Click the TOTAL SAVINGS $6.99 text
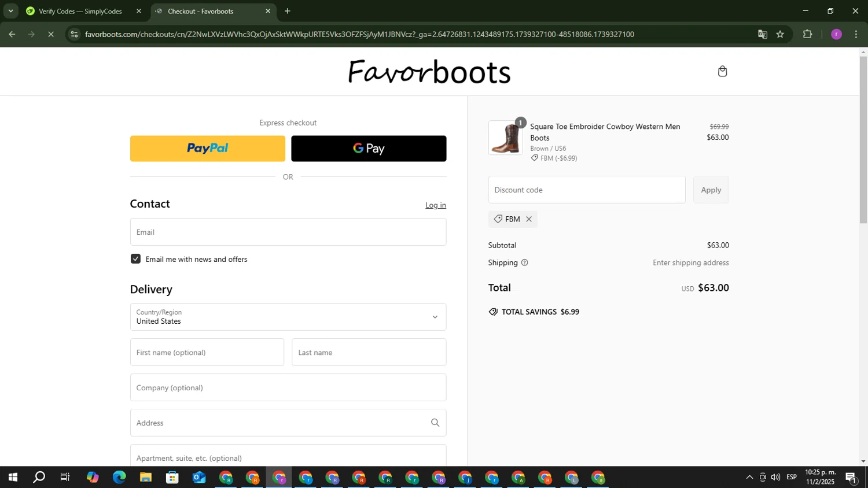868x488 pixels. point(540,312)
